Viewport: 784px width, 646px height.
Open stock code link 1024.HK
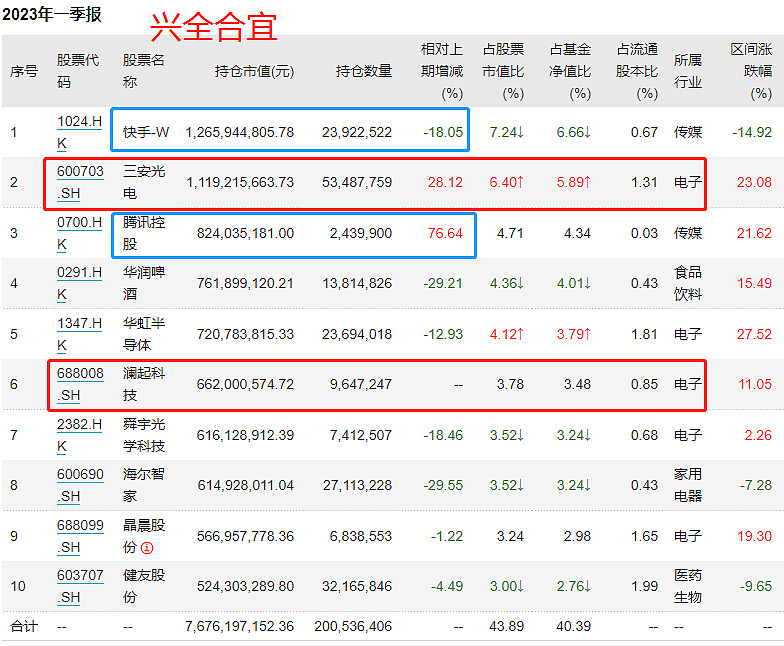(80, 132)
